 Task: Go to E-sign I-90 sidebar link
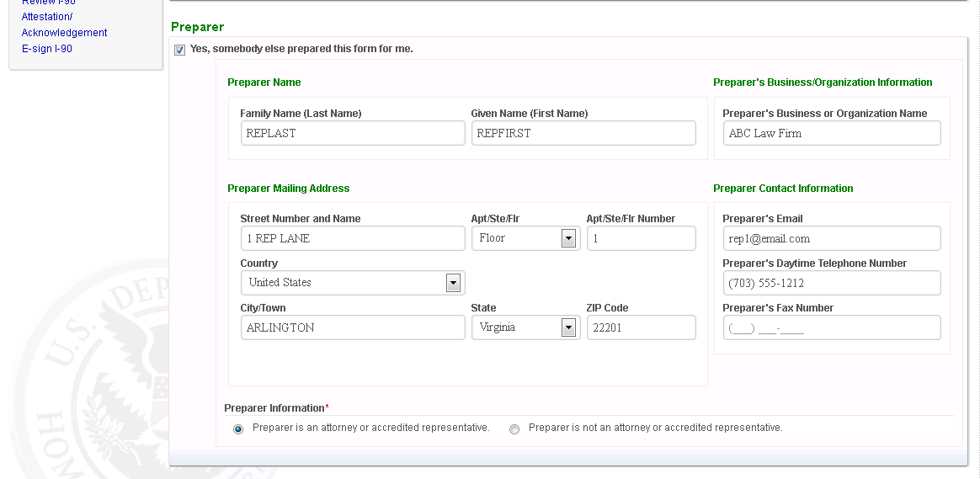coord(47,49)
